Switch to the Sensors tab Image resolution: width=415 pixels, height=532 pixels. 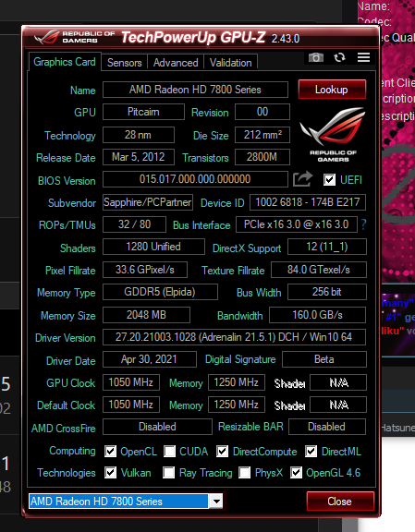pyautogui.click(x=124, y=63)
